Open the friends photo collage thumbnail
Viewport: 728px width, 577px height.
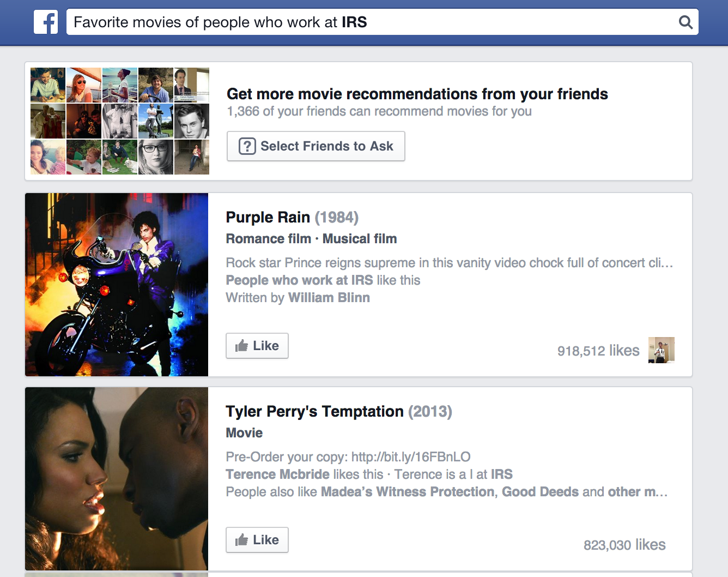[x=120, y=121]
